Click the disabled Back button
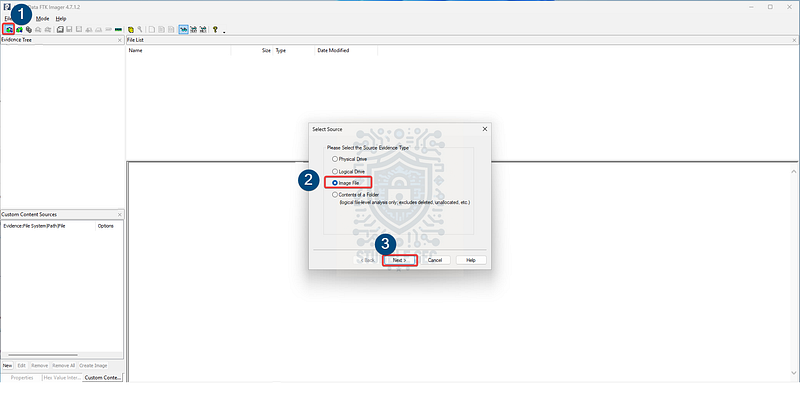800x395 pixels. pyautogui.click(x=368, y=260)
